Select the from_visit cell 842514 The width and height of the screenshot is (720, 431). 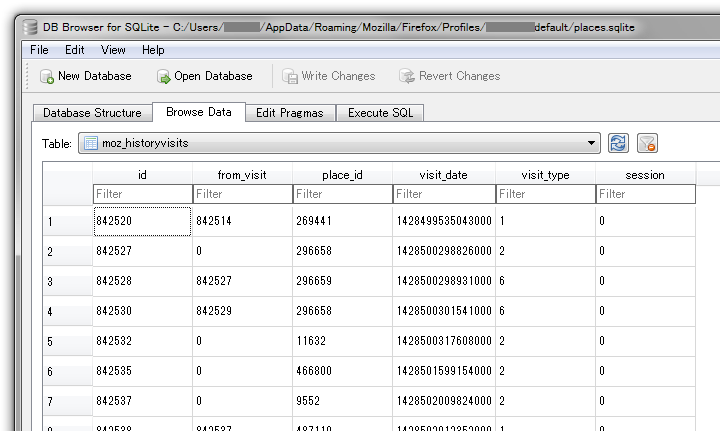point(242,221)
